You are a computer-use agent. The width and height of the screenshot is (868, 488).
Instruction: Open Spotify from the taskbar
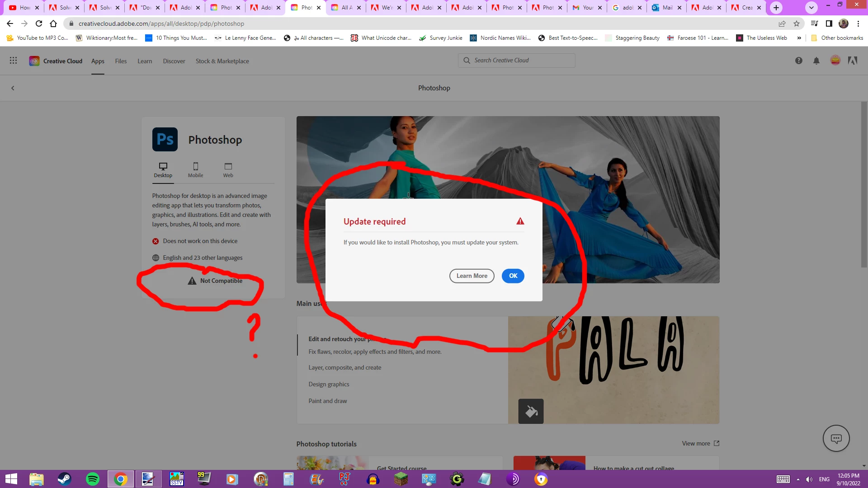tap(93, 479)
